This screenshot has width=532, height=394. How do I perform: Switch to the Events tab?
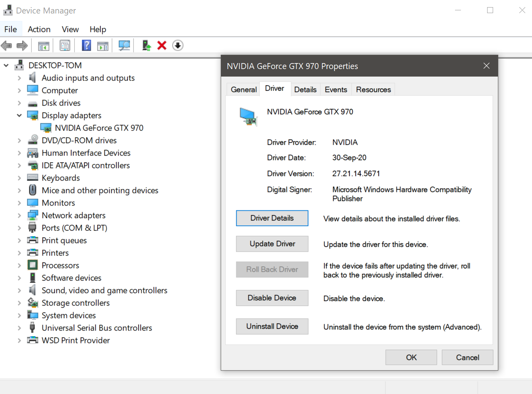click(335, 90)
